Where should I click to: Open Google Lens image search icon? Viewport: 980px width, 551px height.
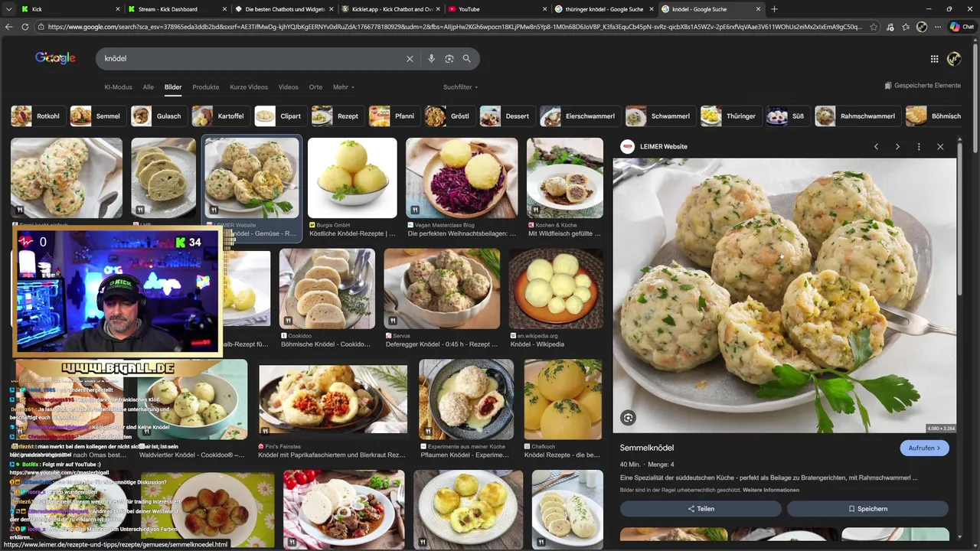coord(449,58)
